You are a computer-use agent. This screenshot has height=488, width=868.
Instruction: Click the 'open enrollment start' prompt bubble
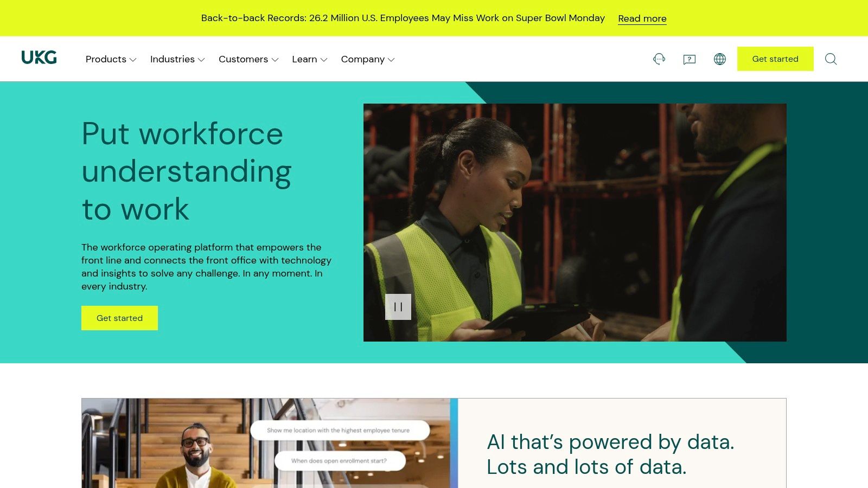(340, 460)
